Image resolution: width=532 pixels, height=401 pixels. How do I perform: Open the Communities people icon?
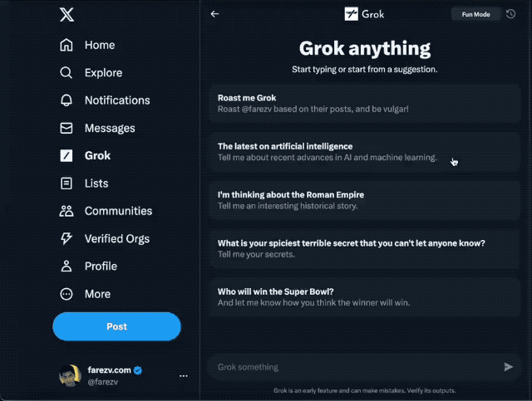pos(66,211)
